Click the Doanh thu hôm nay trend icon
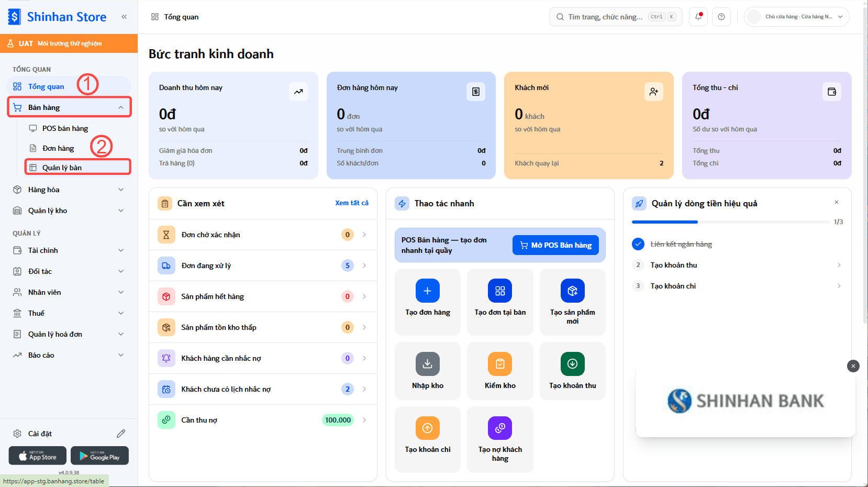The height and width of the screenshot is (487, 868). pos(298,92)
